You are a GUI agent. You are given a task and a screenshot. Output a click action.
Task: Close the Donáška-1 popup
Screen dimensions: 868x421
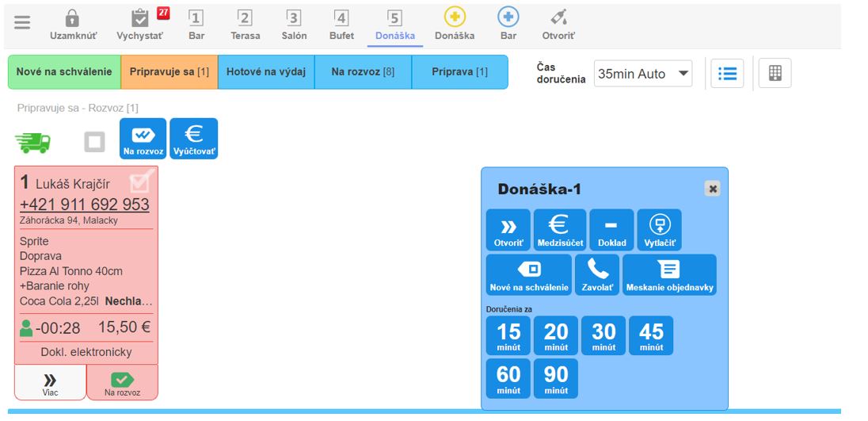click(x=713, y=189)
